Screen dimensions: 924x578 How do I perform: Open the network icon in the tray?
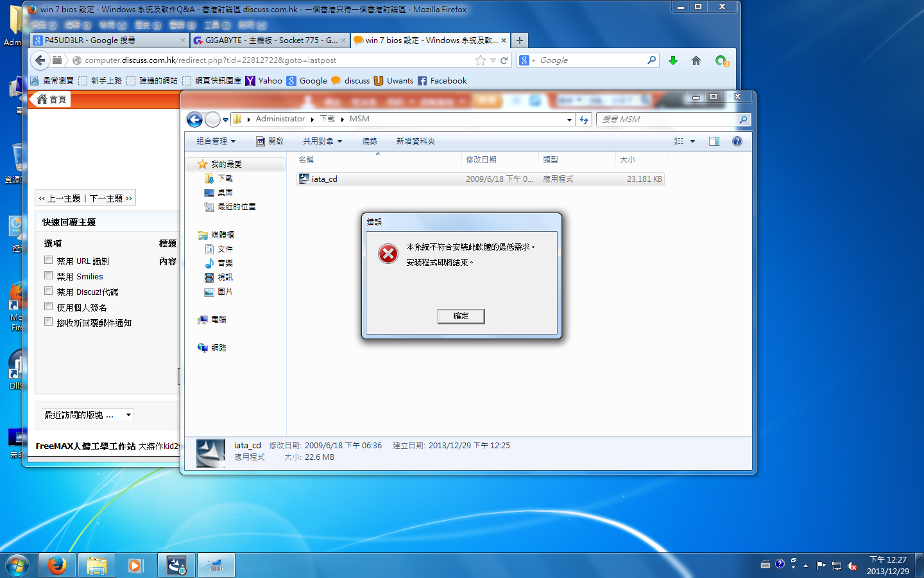837,566
